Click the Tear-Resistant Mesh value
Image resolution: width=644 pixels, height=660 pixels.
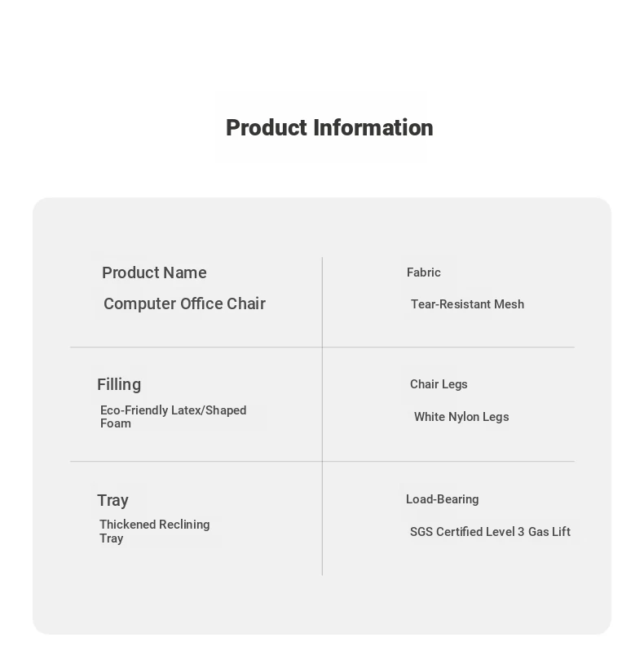[467, 304]
